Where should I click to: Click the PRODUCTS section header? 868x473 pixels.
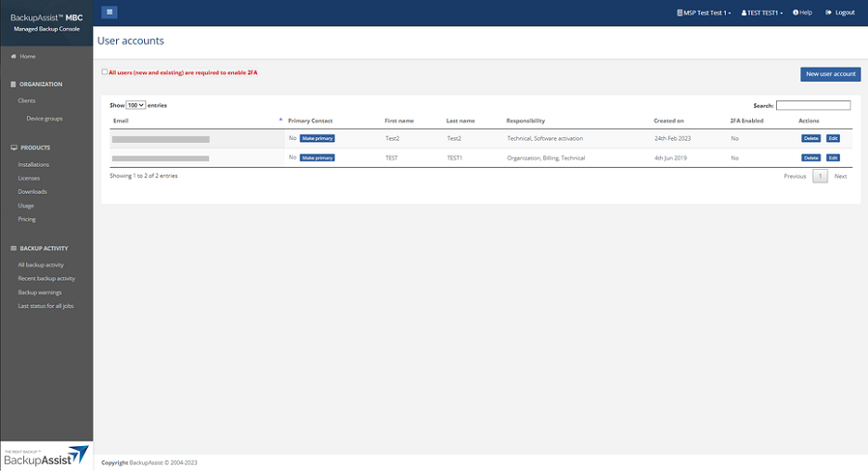(x=31, y=147)
